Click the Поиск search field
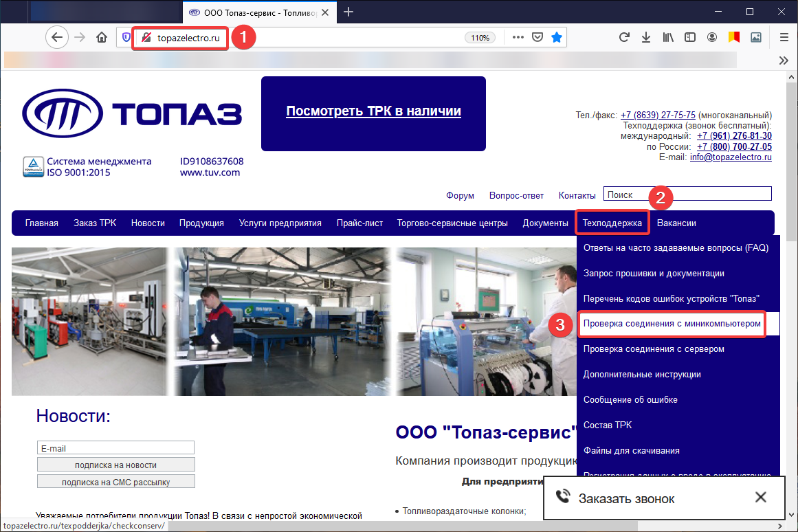 click(687, 194)
